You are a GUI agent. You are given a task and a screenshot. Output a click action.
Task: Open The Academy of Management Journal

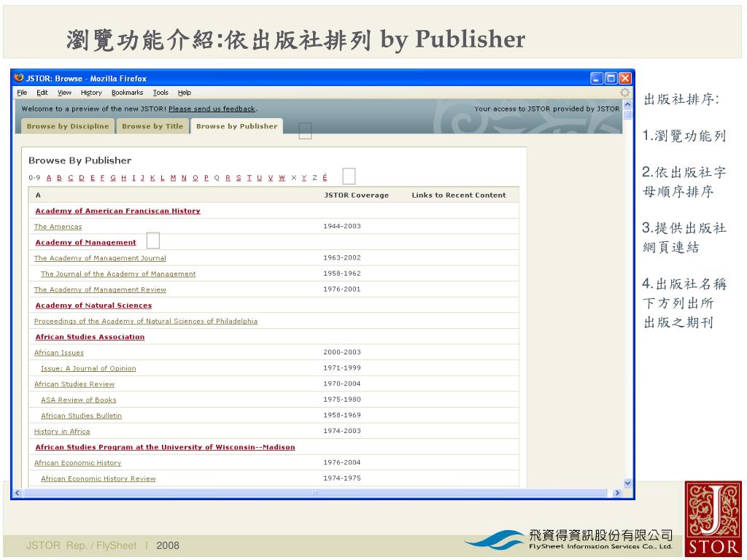tap(100, 258)
